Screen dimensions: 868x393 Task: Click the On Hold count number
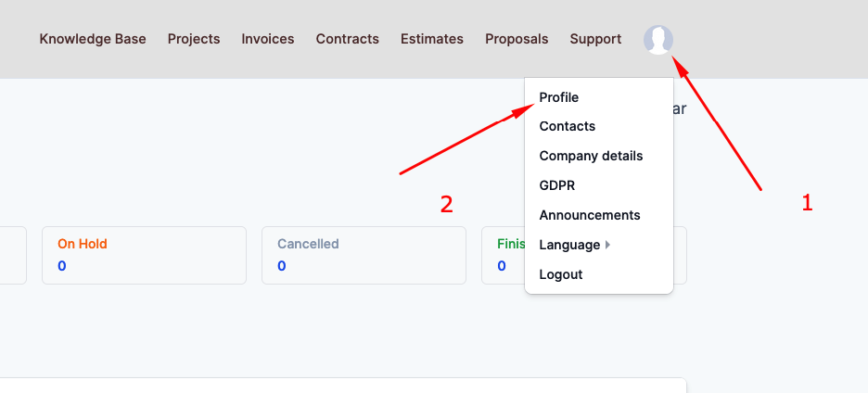tap(62, 266)
